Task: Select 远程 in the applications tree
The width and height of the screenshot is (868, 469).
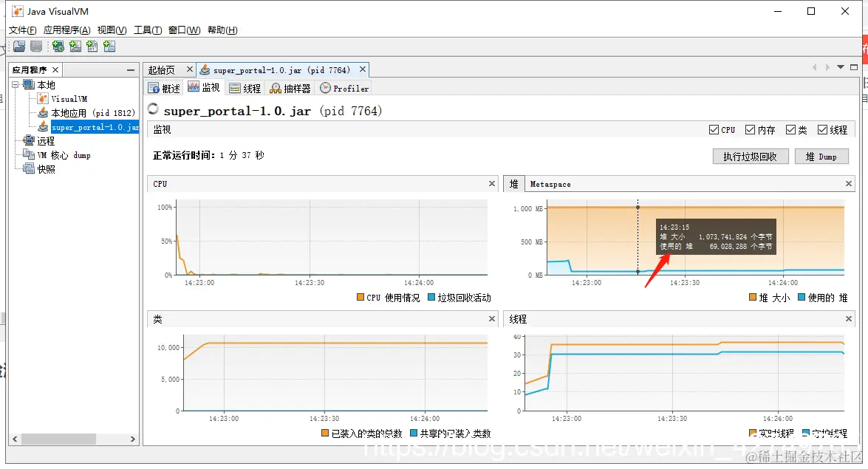Action: [46, 140]
